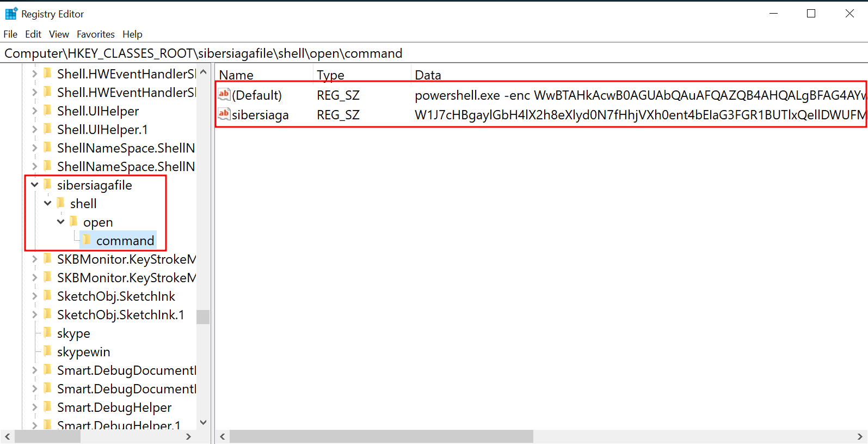This screenshot has height=444, width=868.
Task: Select the sibersiagafile key in tree
Action: (95, 185)
